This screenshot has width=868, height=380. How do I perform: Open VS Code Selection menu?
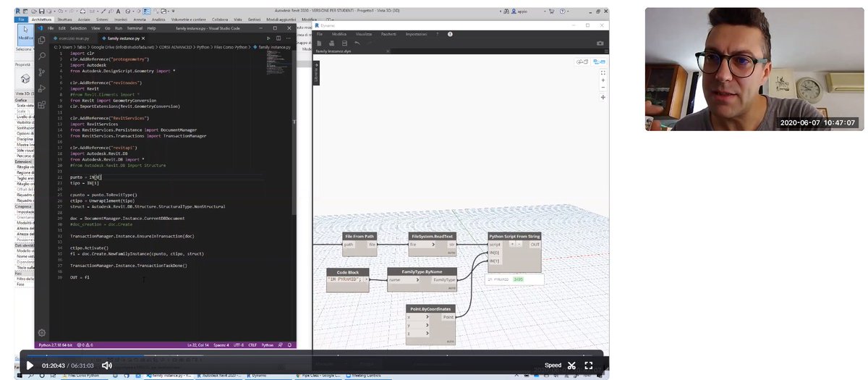[x=77, y=28]
